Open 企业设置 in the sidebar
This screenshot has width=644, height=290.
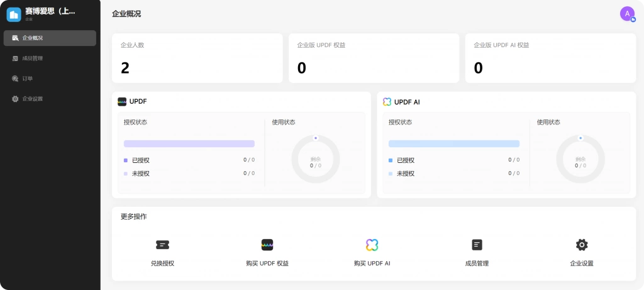tap(50, 99)
